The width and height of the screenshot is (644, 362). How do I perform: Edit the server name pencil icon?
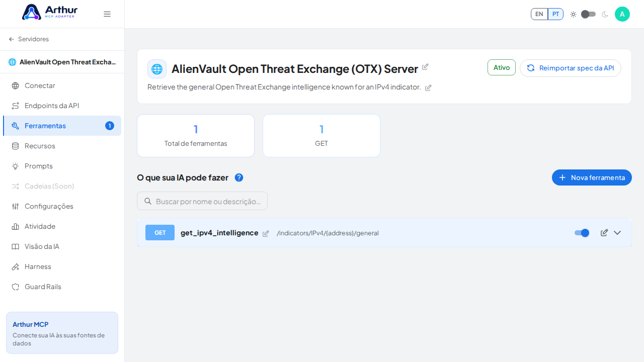(425, 66)
